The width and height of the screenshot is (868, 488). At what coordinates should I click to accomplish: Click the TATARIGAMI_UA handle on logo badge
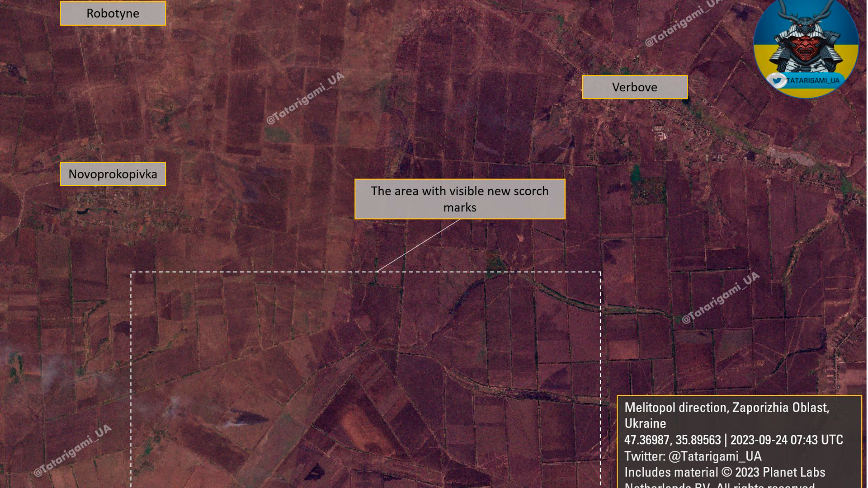(812, 80)
